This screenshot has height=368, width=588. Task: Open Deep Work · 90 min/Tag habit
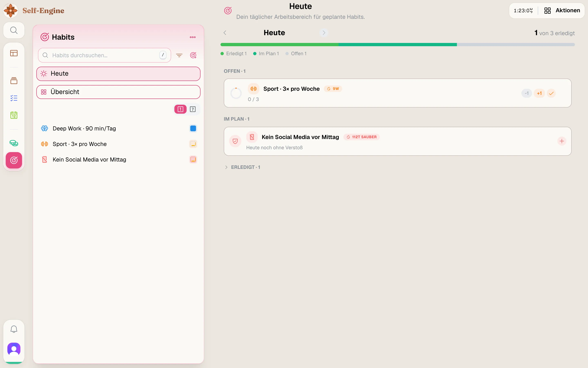pos(118,129)
